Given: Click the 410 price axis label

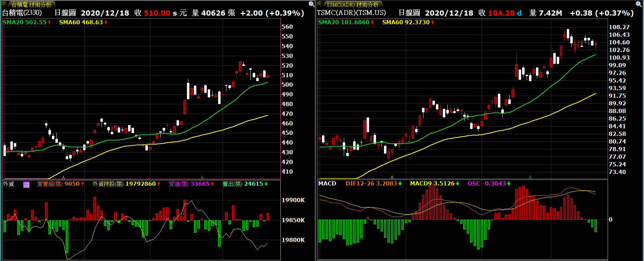Looking at the screenshot, I should click(287, 172).
